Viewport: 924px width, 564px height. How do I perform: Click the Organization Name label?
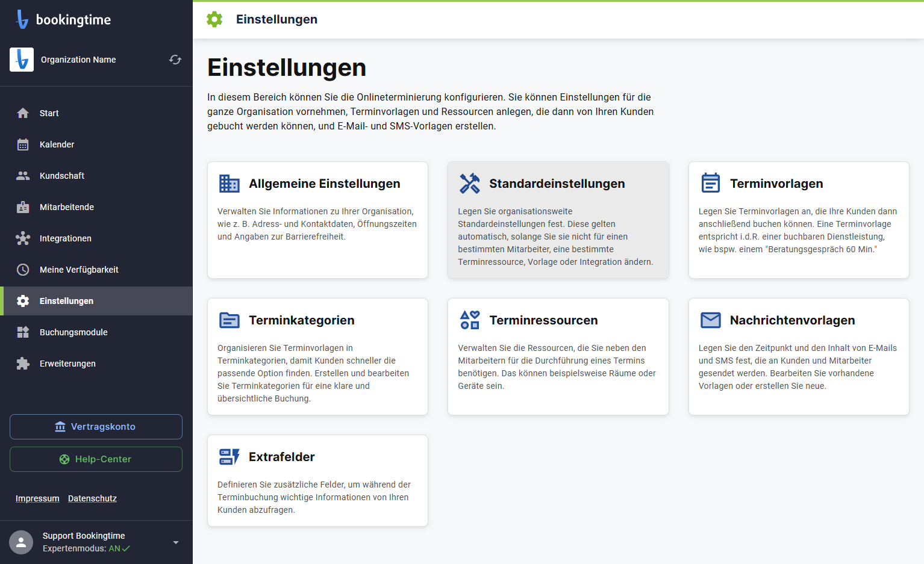(x=78, y=60)
